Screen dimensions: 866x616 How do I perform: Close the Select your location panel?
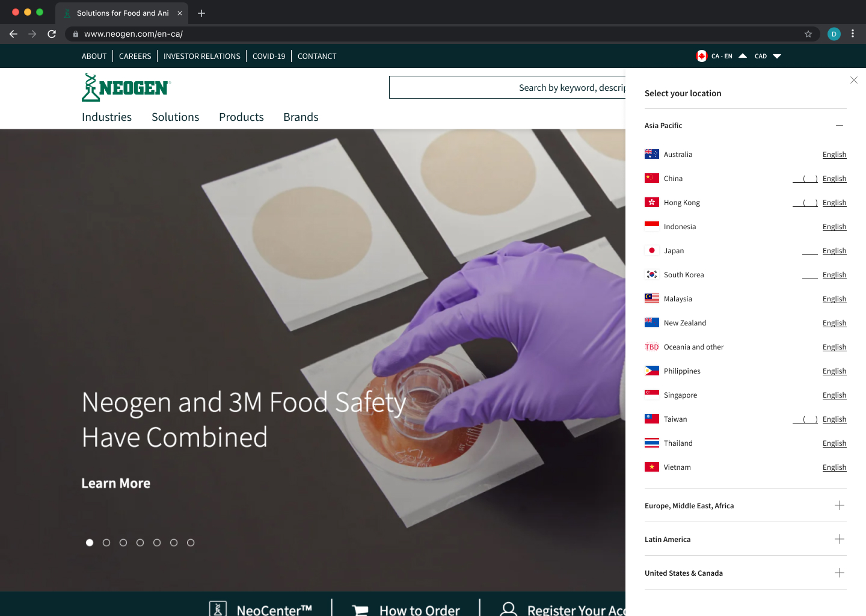pos(854,80)
